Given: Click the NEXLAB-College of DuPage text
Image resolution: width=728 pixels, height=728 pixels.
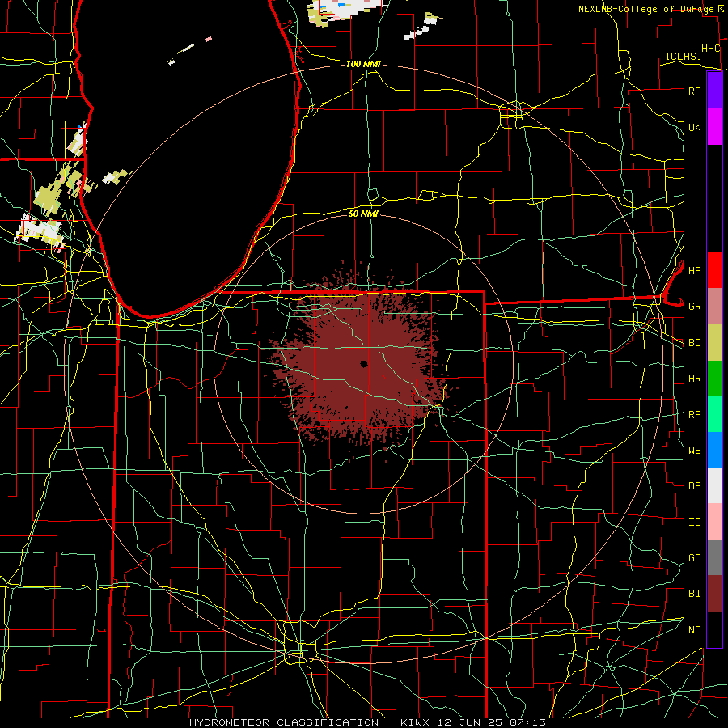Looking at the screenshot, I should (x=645, y=9).
